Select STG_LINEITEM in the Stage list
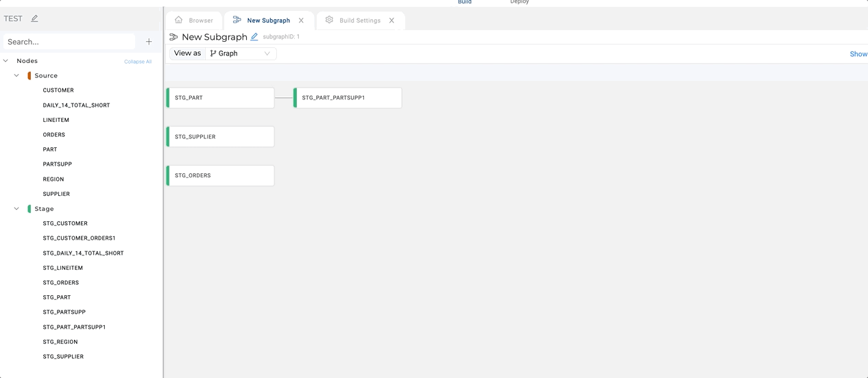868x378 pixels. 62,268
